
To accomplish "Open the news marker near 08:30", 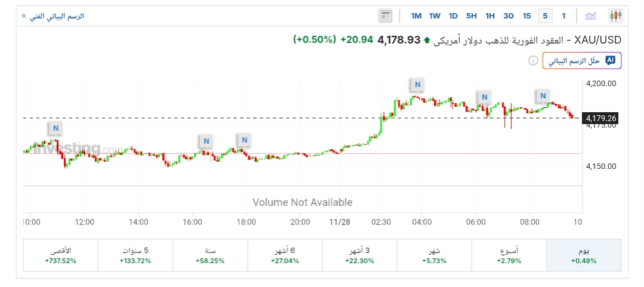I will [x=543, y=95].
